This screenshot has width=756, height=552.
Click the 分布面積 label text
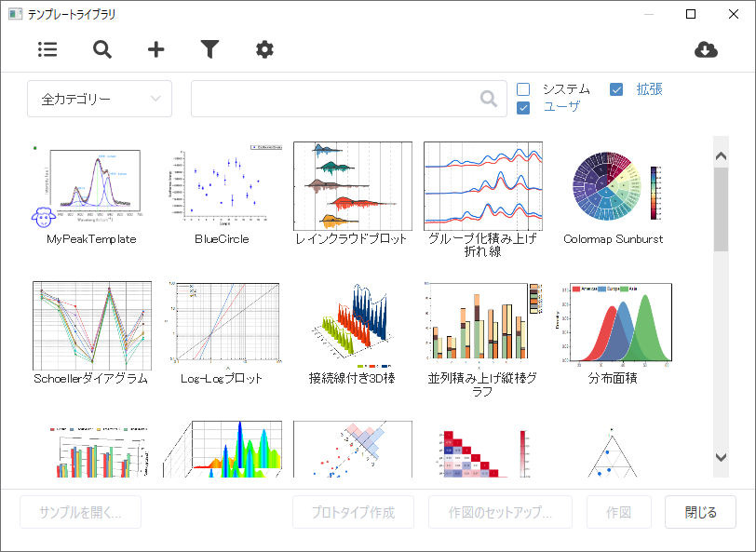point(613,379)
